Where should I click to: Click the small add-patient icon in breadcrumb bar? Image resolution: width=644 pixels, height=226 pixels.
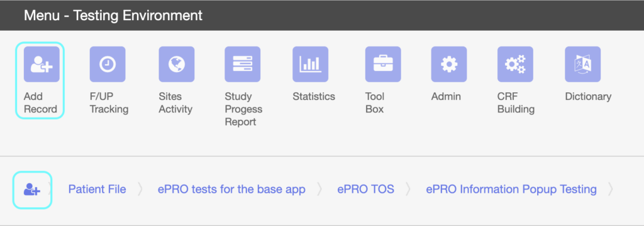[32, 190]
